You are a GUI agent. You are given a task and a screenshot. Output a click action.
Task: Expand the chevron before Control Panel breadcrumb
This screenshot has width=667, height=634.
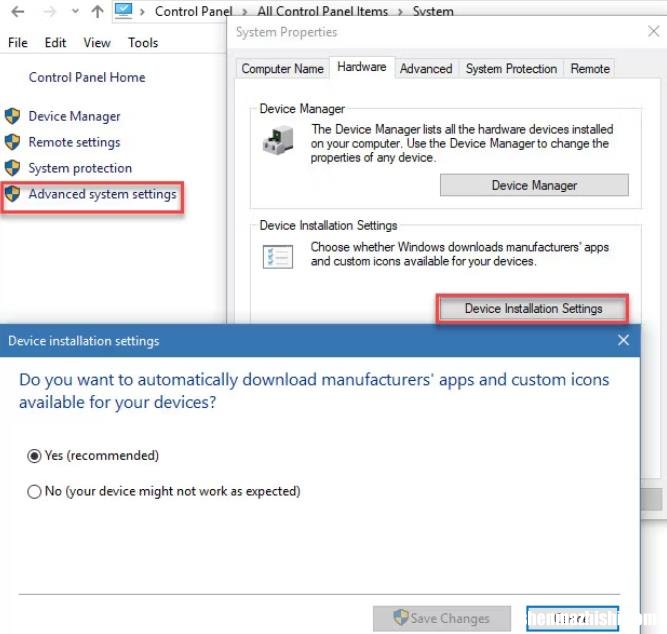click(x=143, y=12)
